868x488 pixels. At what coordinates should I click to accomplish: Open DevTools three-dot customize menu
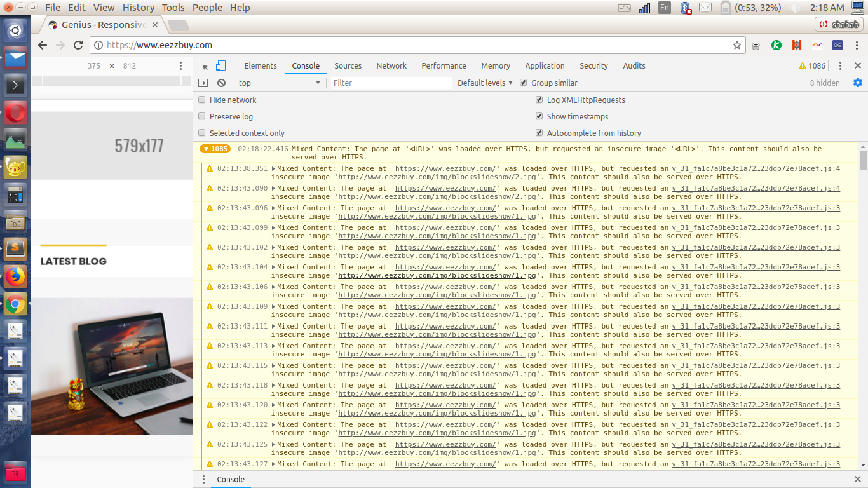point(840,65)
